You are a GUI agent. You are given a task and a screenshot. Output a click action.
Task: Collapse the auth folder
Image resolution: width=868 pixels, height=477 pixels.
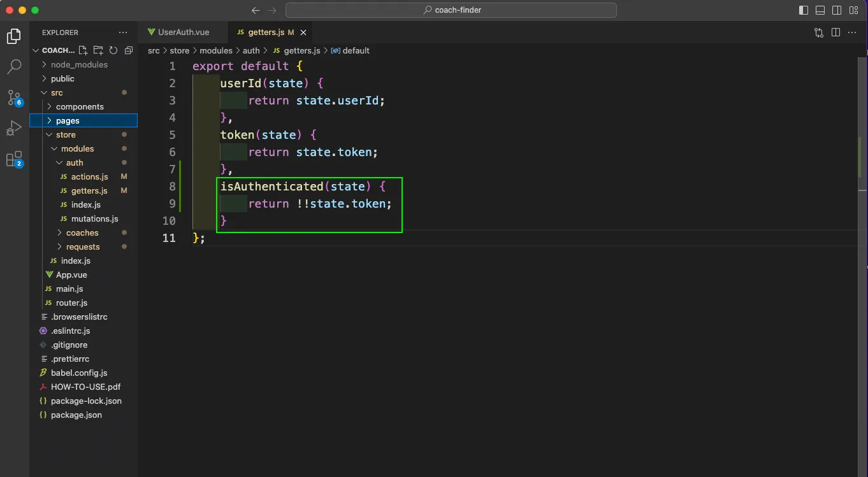click(x=83, y=162)
